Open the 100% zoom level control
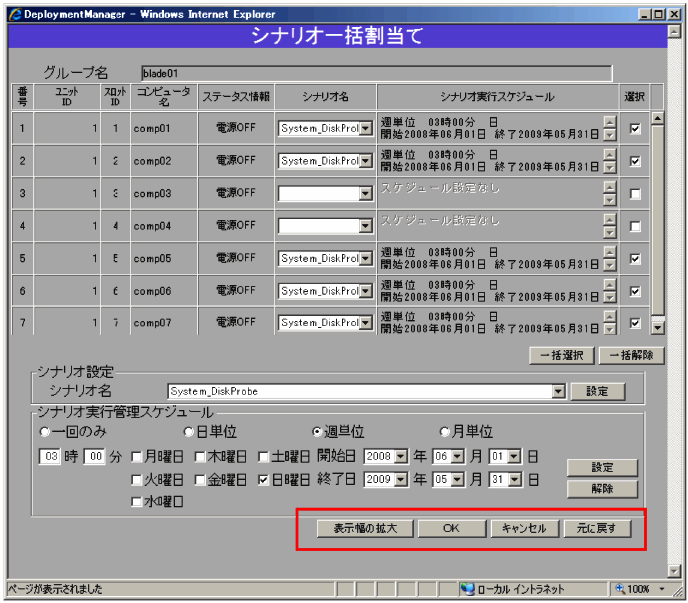 pyautogui.click(x=640, y=589)
